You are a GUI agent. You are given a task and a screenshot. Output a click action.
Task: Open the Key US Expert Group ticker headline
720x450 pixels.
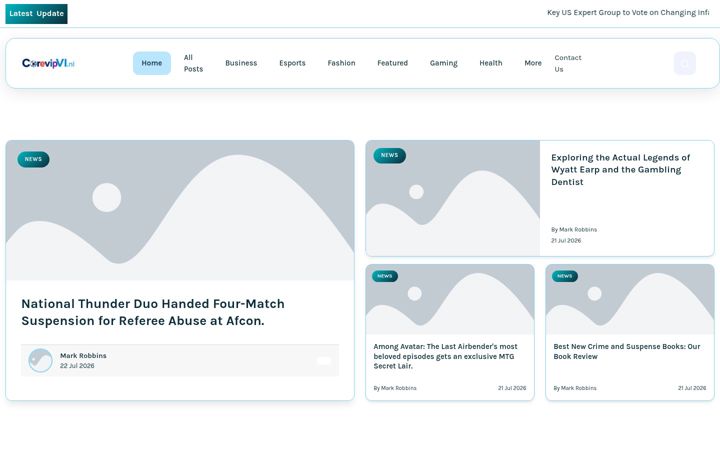pos(628,13)
